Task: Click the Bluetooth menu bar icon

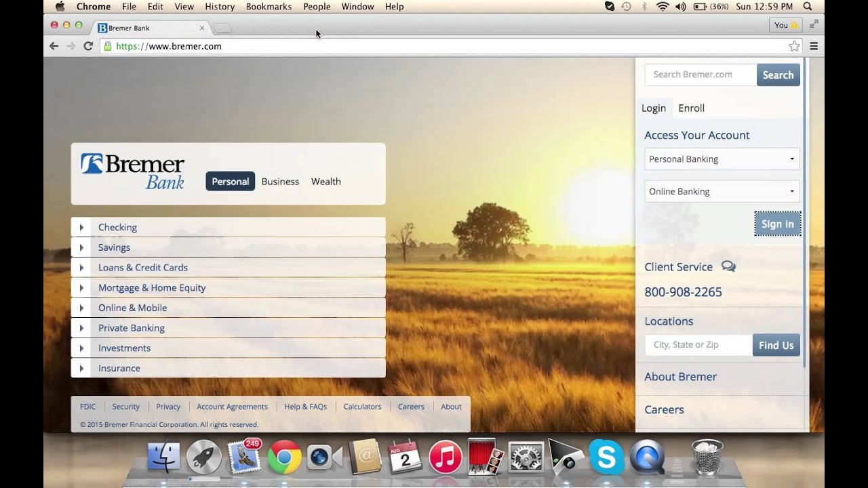Action: coord(644,6)
